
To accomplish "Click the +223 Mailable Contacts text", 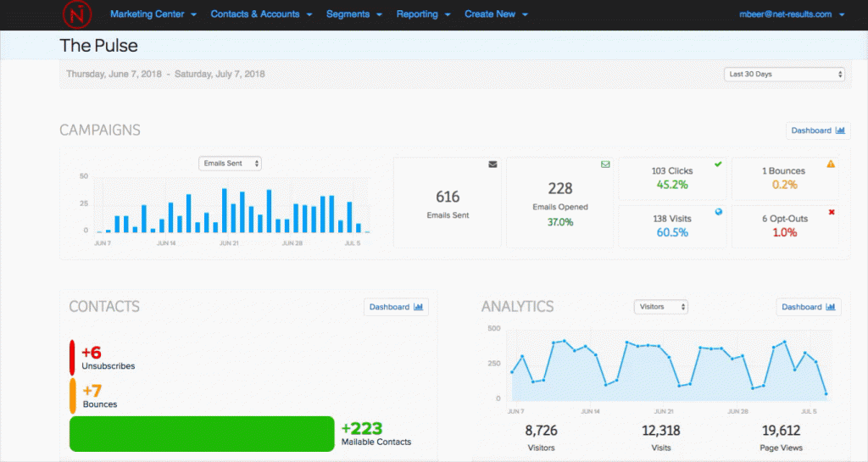I will pos(376,434).
